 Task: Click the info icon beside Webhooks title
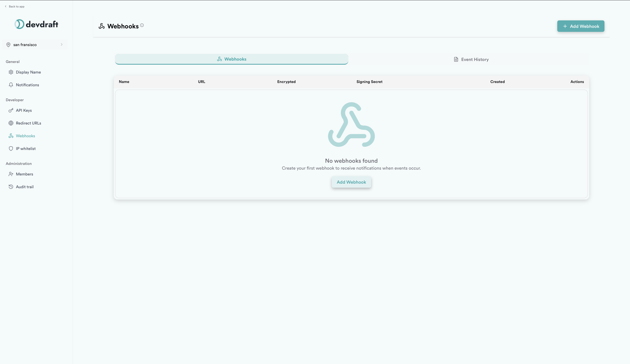142,25
